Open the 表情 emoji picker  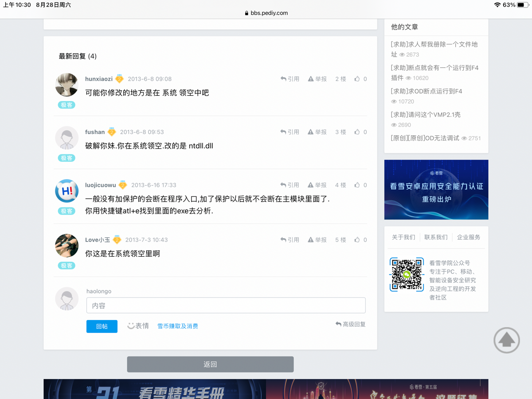(138, 326)
